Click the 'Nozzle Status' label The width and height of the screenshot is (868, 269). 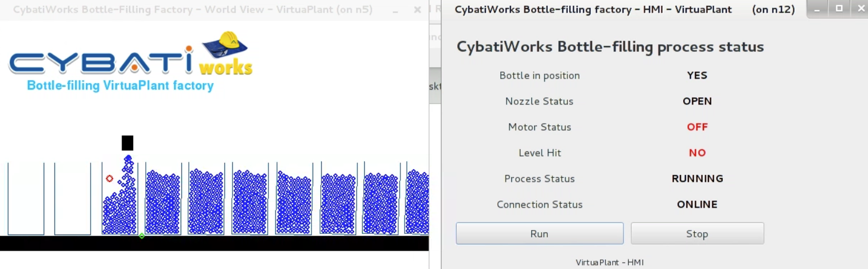pos(539,102)
